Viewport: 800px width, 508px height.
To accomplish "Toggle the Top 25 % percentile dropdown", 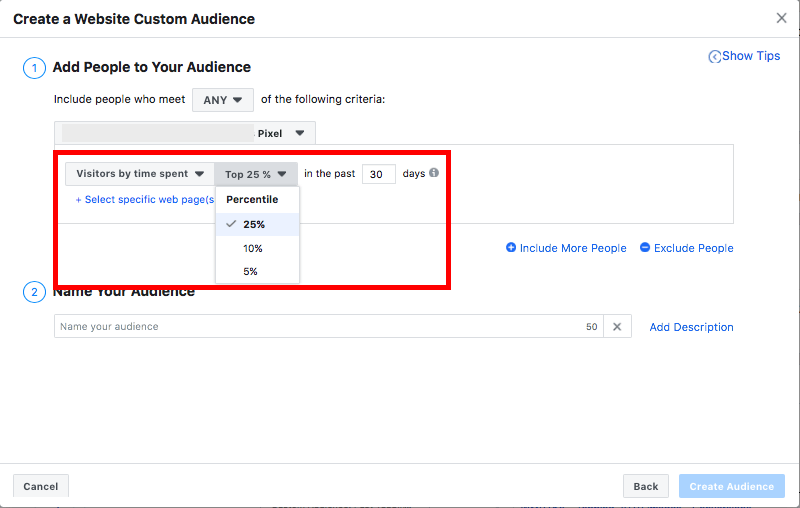I will click(255, 174).
